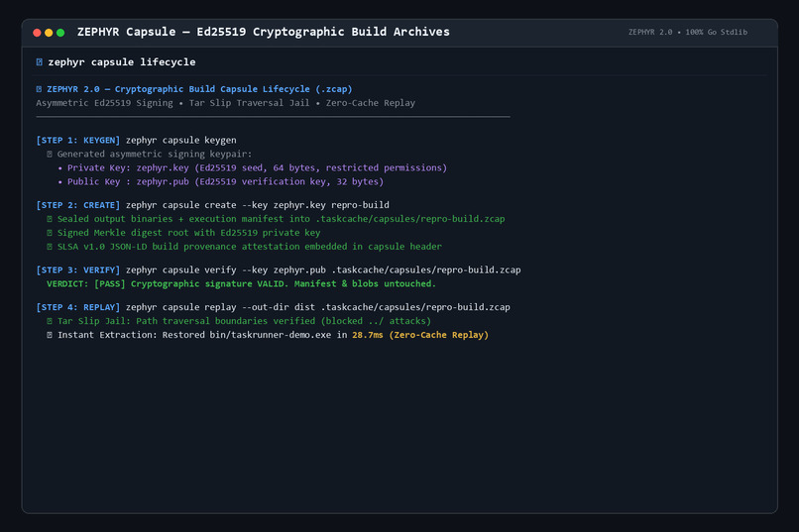Click the timing value '28.7ms (Zero-Cache Replay)'

coord(420,335)
